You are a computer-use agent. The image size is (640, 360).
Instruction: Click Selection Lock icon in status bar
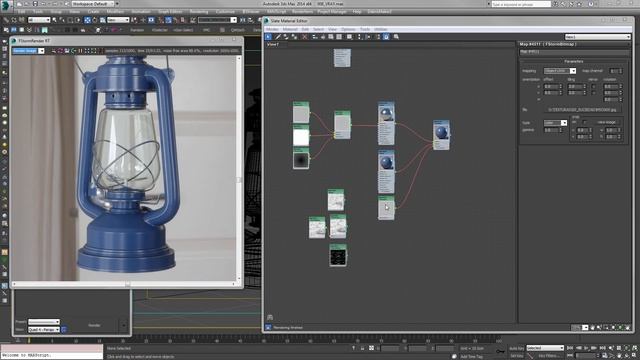(362, 348)
